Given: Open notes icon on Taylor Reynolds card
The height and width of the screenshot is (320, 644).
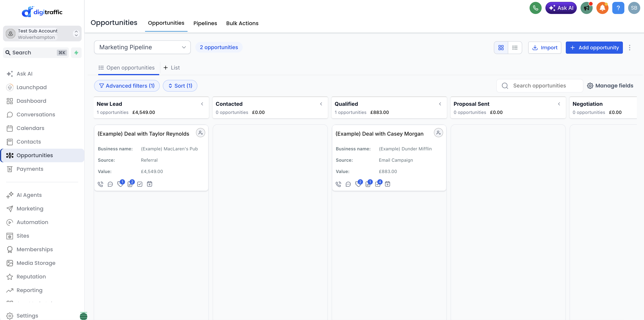Looking at the screenshot, I should [130, 184].
